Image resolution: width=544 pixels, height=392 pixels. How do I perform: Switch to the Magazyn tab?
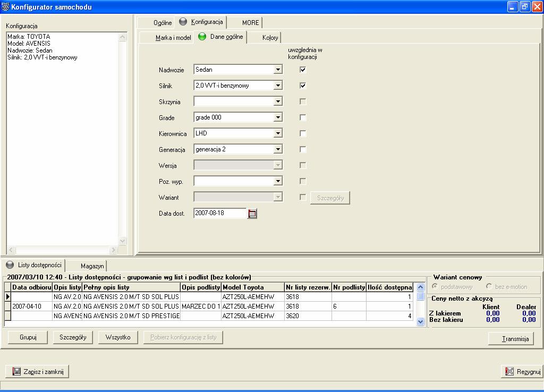tap(87, 266)
